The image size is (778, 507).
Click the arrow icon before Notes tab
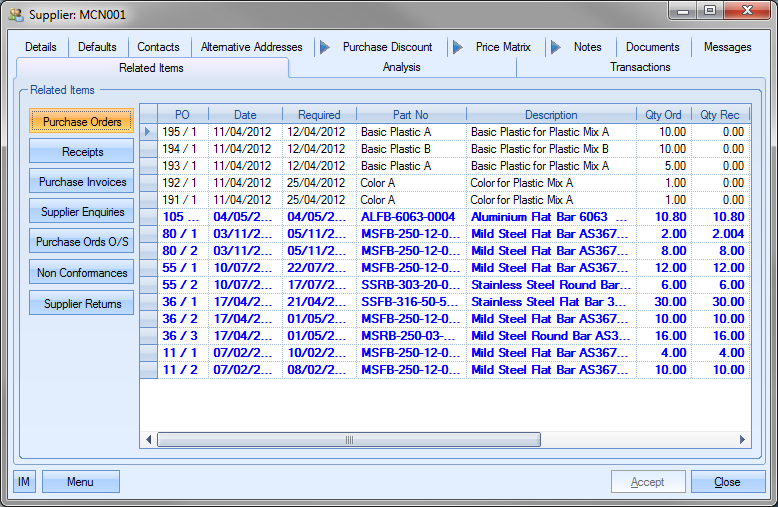tap(555, 47)
